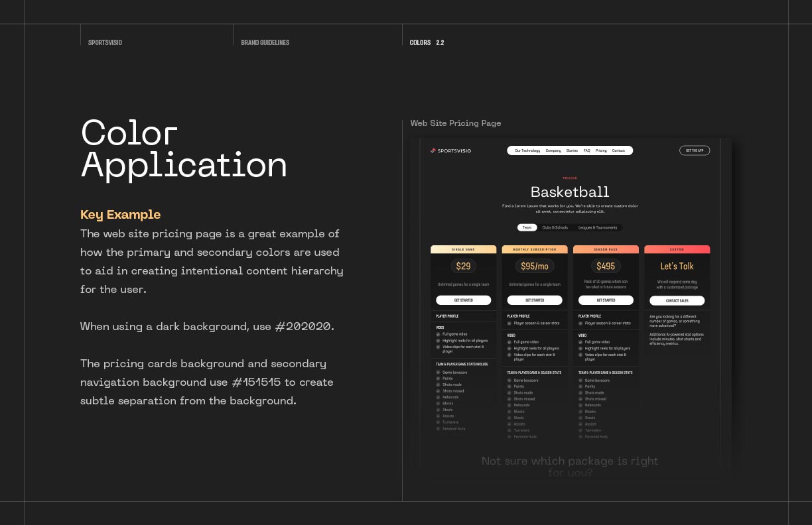Click the paragraph mentioning #151515
812x525 pixels.
pyautogui.click(x=207, y=382)
